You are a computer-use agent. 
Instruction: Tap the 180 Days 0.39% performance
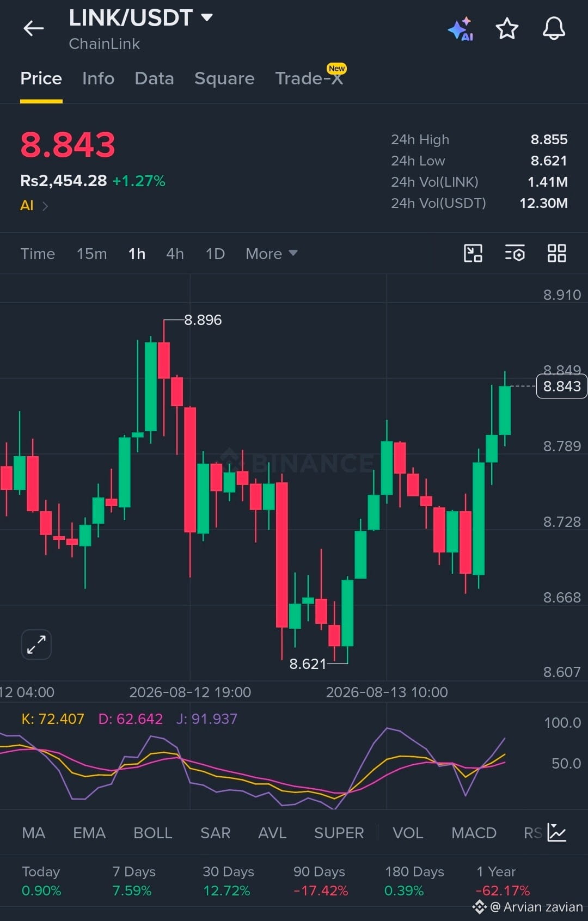click(x=414, y=881)
